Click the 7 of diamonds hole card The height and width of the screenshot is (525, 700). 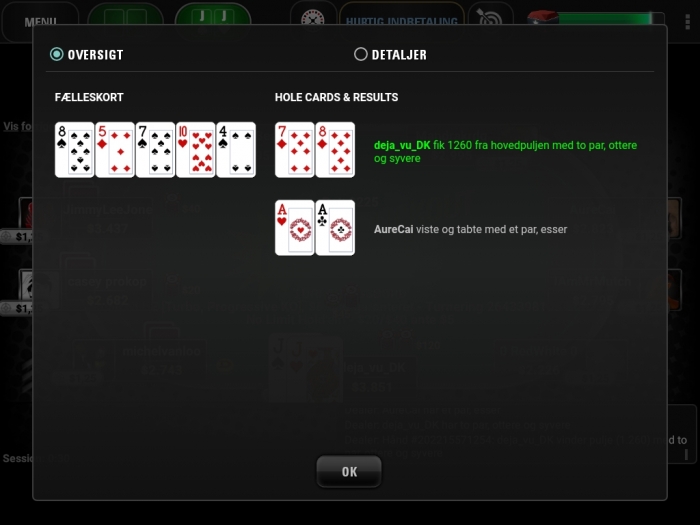pos(295,150)
